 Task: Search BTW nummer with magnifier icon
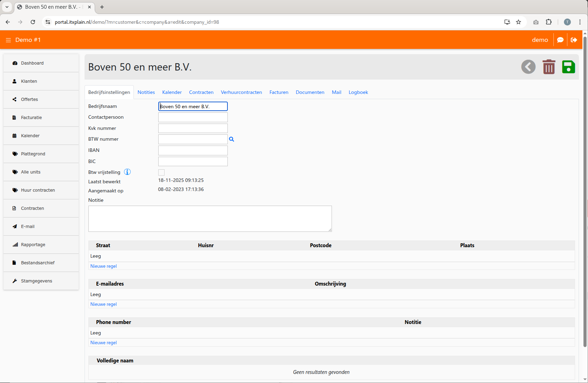(x=231, y=139)
